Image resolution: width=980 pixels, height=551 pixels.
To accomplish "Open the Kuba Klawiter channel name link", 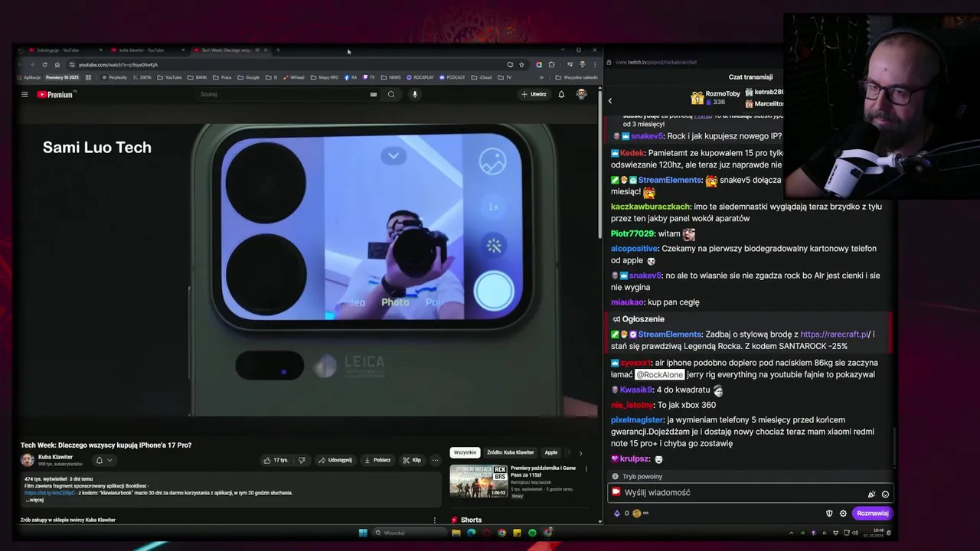I will [x=55, y=457].
